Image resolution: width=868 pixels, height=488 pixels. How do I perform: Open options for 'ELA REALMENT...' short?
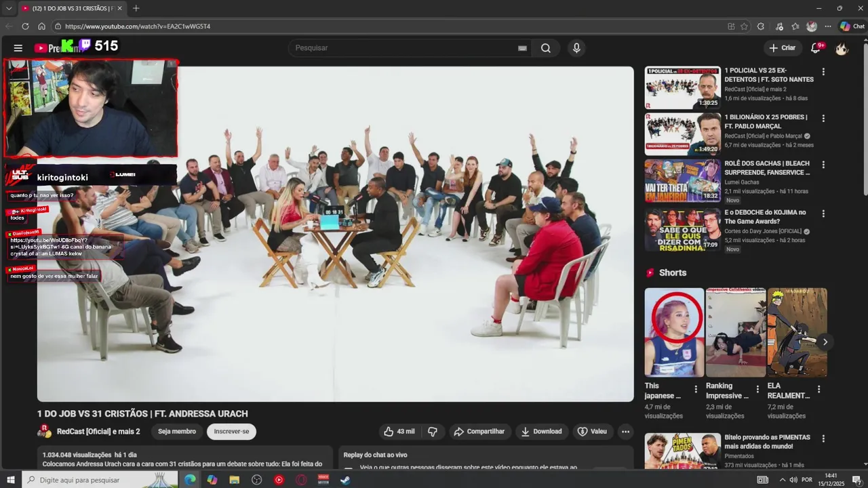click(818, 390)
